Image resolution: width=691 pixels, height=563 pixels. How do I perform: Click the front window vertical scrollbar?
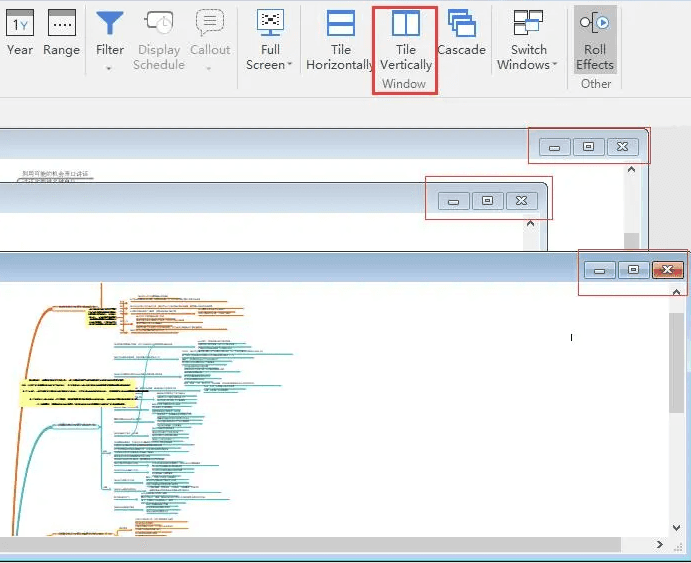tap(678, 360)
